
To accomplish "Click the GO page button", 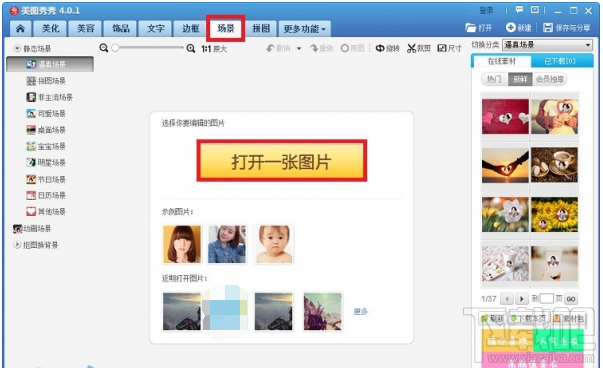I will pos(571,299).
